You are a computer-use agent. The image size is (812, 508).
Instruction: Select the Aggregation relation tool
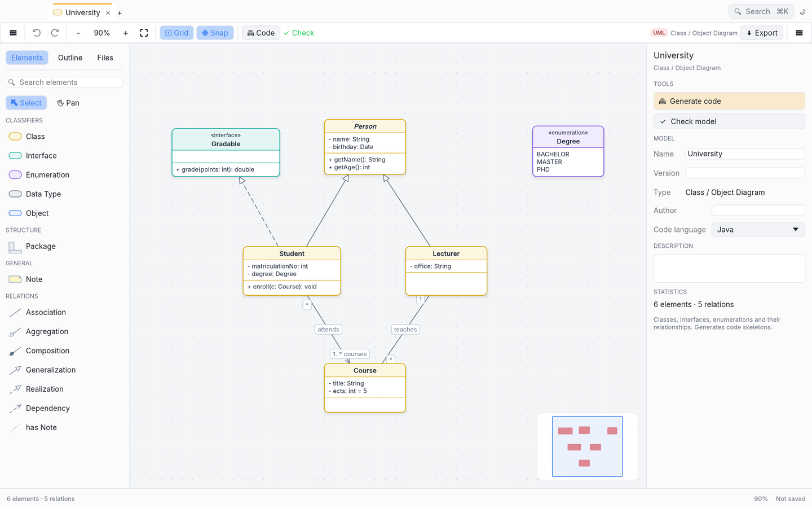coord(47,331)
